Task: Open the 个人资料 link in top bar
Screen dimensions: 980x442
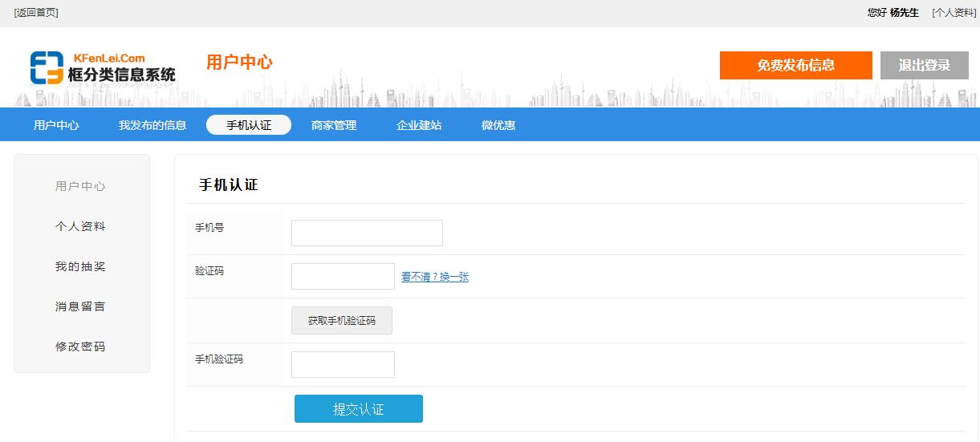Action: [x=954, y=13]
